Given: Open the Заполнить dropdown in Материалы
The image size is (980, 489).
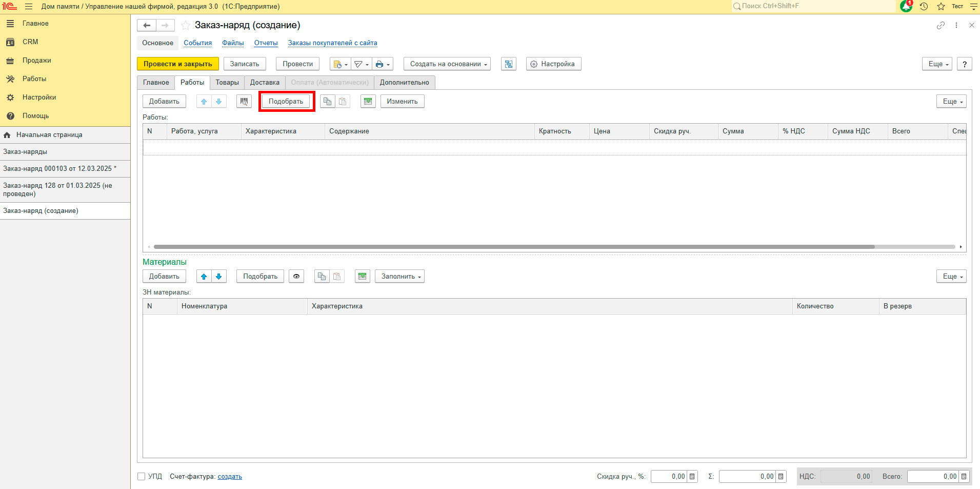Looking at the screenshot, I should click(399, 277).
